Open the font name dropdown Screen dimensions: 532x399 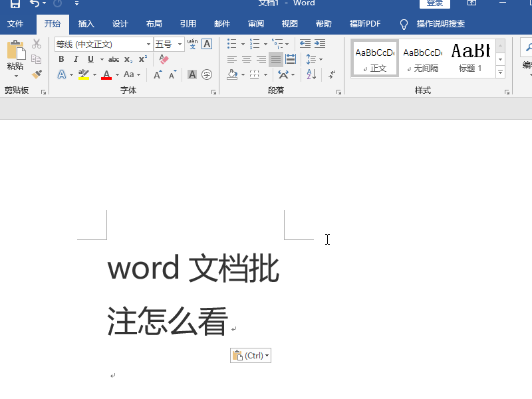click(148, 45)
